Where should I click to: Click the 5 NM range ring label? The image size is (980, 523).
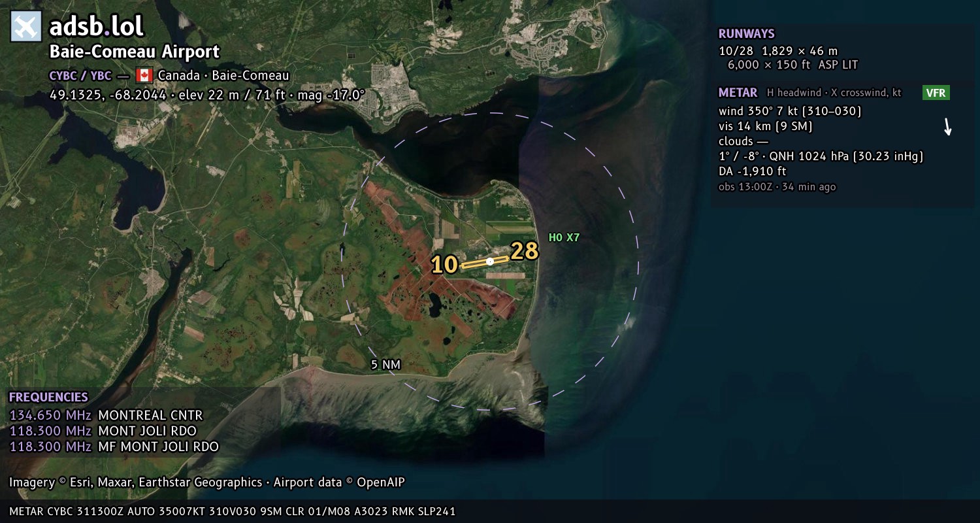pyautogui.click(x=385, y=365)
